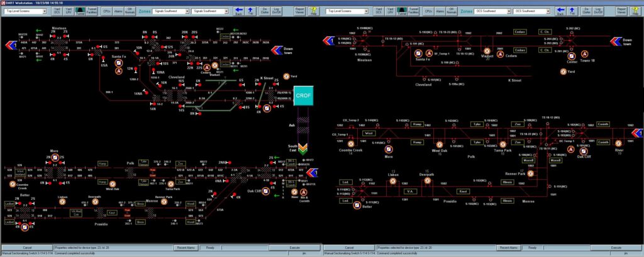This screenshot has width=644, height=257.
Task: Select the West label box in OCS view
Action: tap(369, 133)
